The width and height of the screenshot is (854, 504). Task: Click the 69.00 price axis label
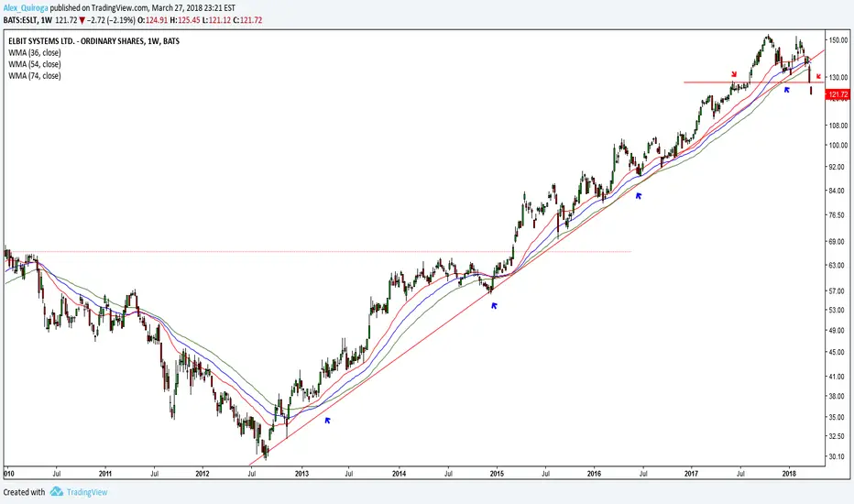coord(838,241)
